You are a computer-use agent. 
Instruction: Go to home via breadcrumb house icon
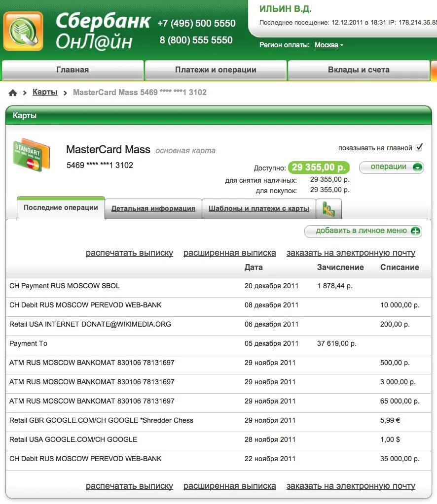[13, 93]
